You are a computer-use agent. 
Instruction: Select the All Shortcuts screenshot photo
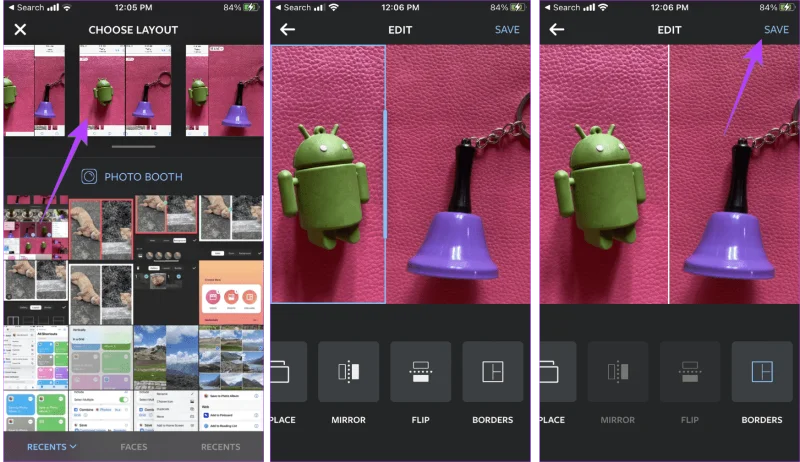36,357
